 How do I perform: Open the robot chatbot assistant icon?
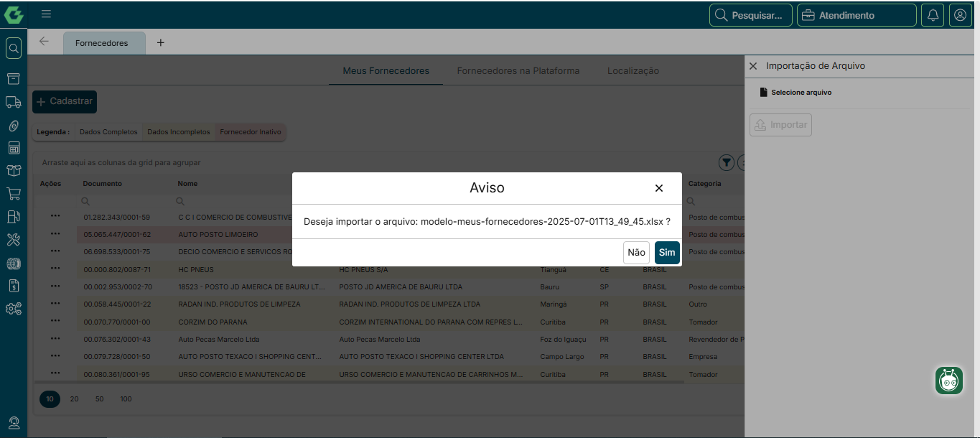949,381
